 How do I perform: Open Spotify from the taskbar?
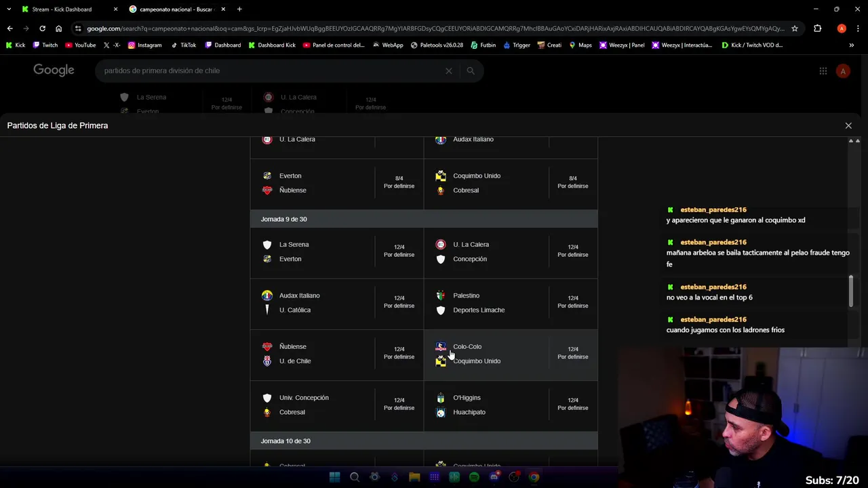[474, 477]
